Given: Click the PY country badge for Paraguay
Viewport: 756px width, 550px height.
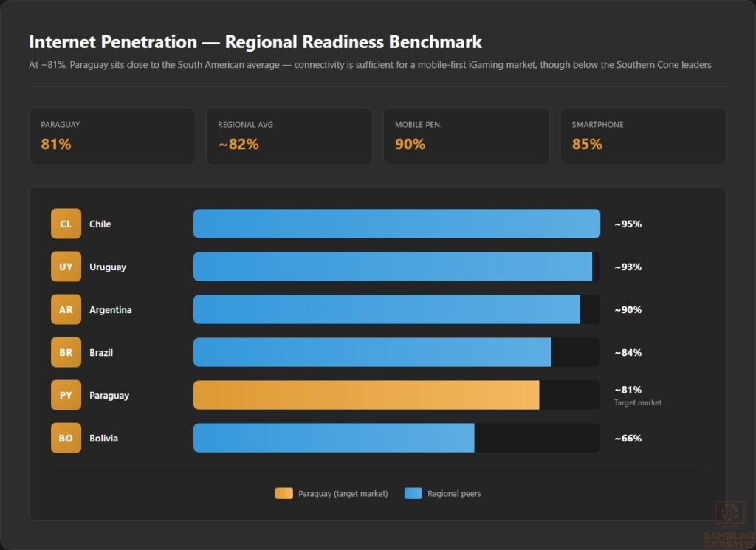Looking at the screenshot, I should pos(66,395).
